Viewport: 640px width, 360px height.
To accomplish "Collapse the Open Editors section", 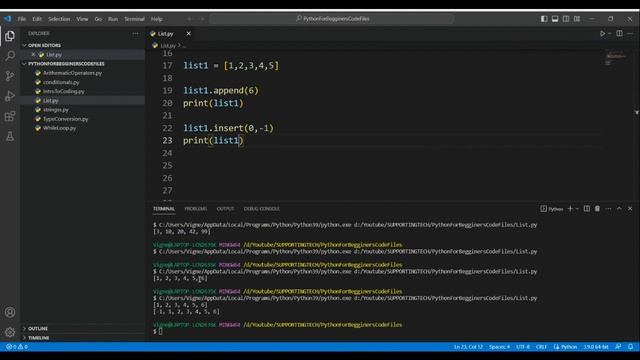I will click(x=44, y=45).
